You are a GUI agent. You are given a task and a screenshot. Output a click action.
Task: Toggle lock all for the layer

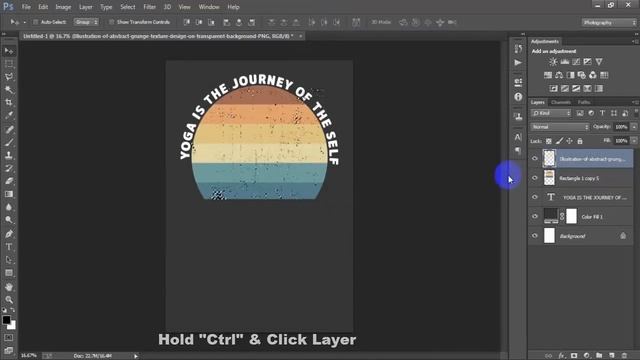pyautogui.click(x=580, y=141)
